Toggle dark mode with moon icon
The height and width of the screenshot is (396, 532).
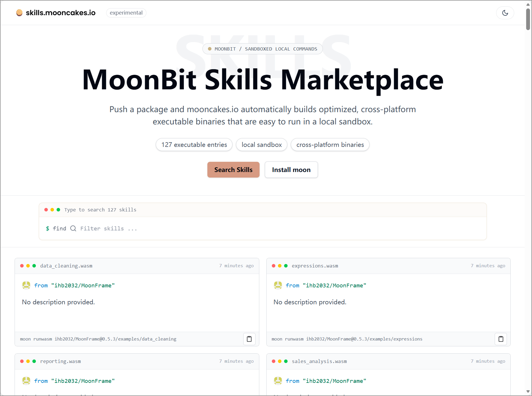505,13
